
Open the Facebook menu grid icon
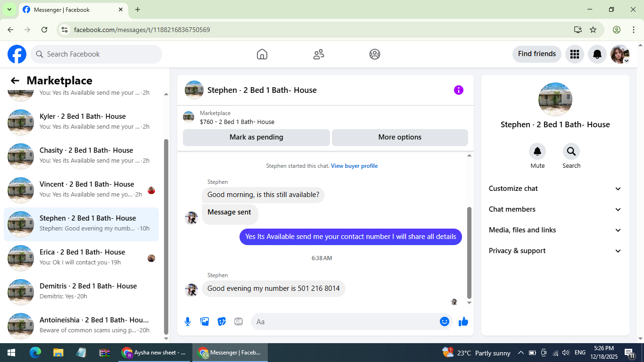(x=574, y=54)
